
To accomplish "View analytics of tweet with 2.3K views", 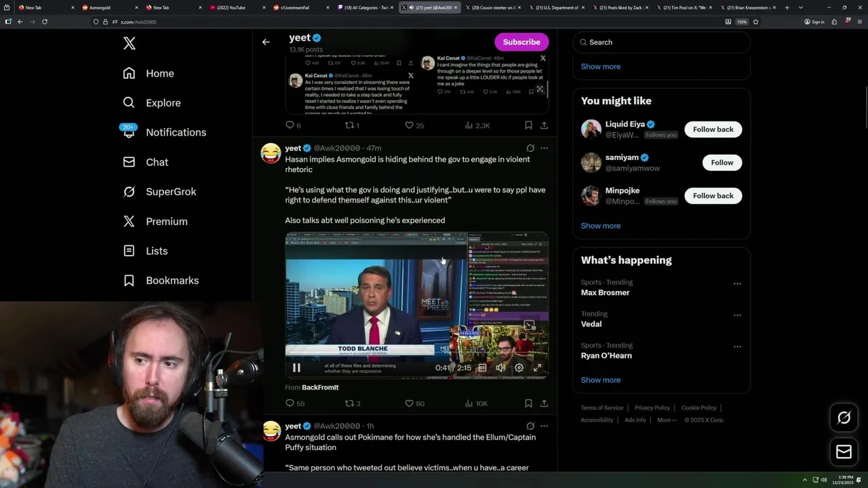I will [x=477, y=125].
